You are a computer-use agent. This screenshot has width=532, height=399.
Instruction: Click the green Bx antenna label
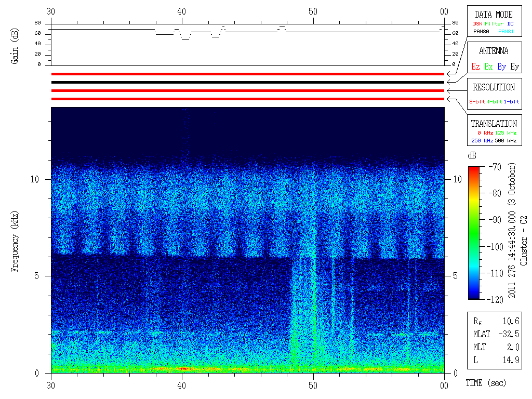click(488, 66)
